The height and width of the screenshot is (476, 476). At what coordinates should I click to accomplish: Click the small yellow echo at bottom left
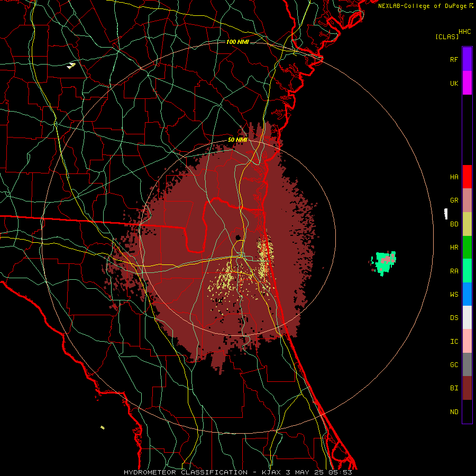[x=103, y=427]
